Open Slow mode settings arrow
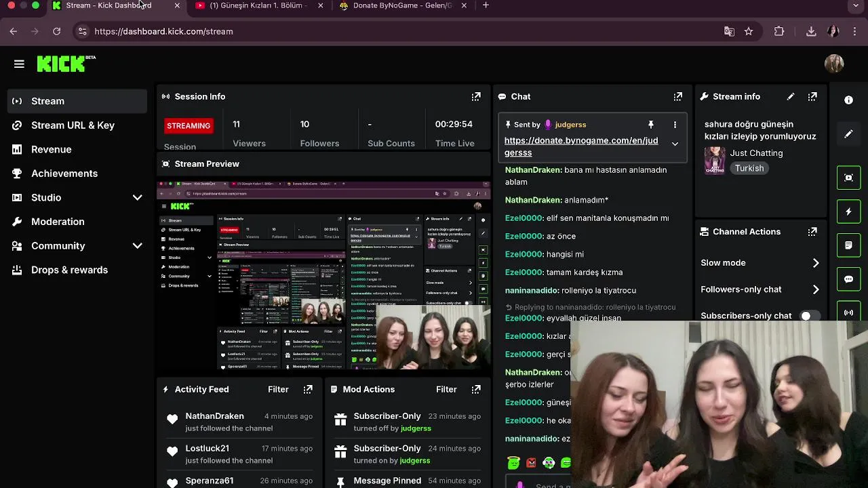 (x=816, y=263)
